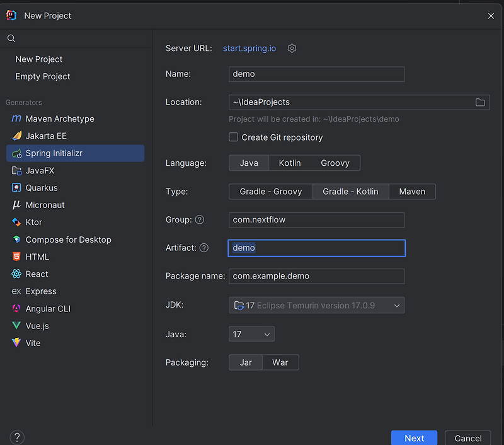Select the Micronaut generator entry
Image resolution: width=504 pixels, height=445 pixels.
pos(45,205)
